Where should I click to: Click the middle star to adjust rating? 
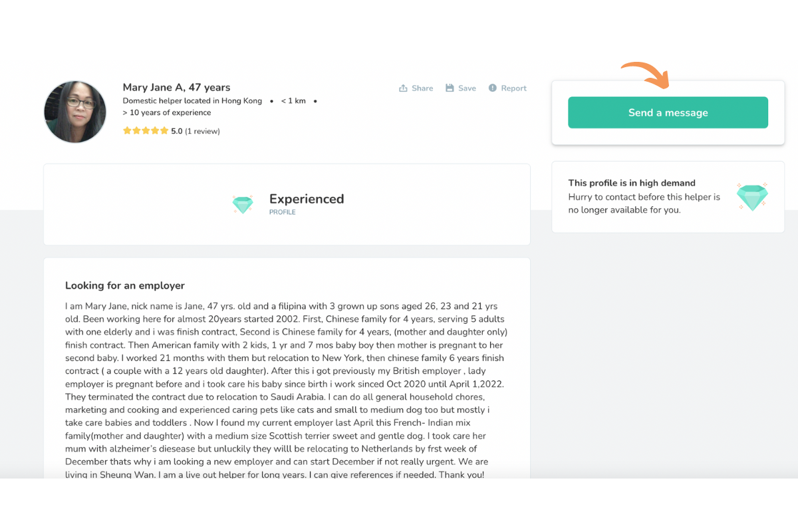point(146,131)
